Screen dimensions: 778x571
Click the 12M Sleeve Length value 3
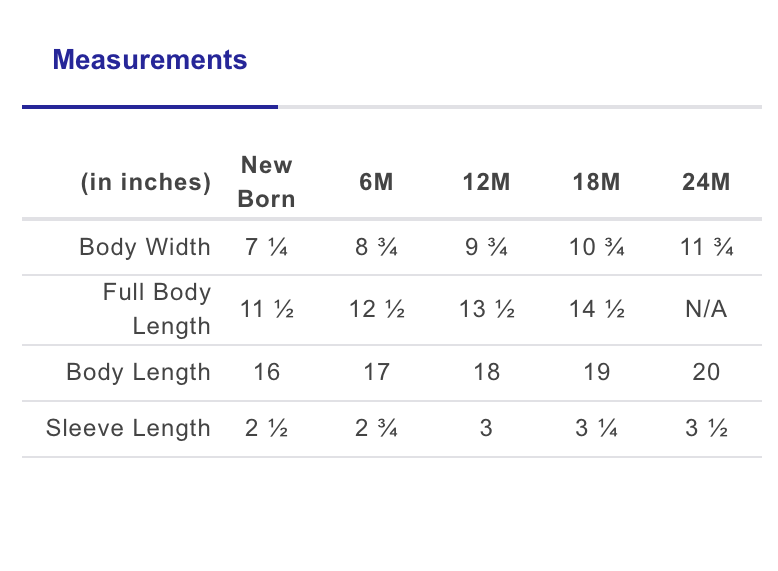click(487, 429)
